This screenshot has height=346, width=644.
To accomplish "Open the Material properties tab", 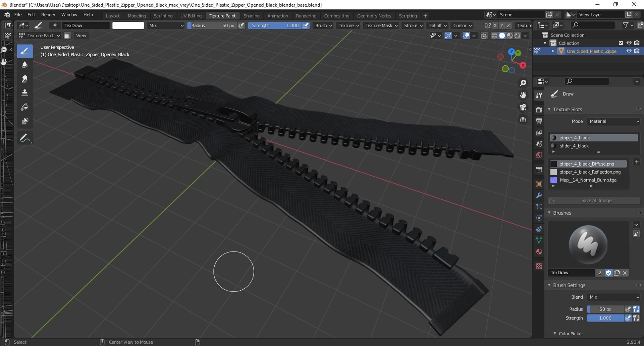I will (x=539, y=252).
